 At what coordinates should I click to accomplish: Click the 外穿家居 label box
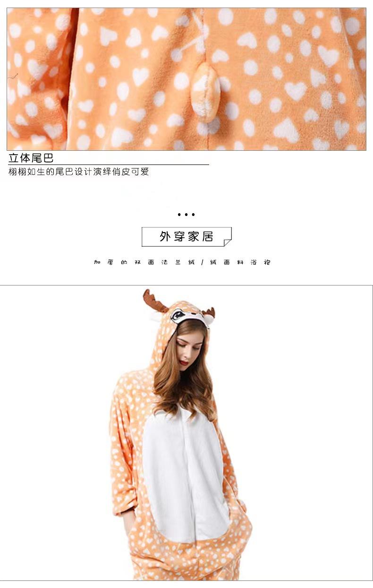(186, 237)
